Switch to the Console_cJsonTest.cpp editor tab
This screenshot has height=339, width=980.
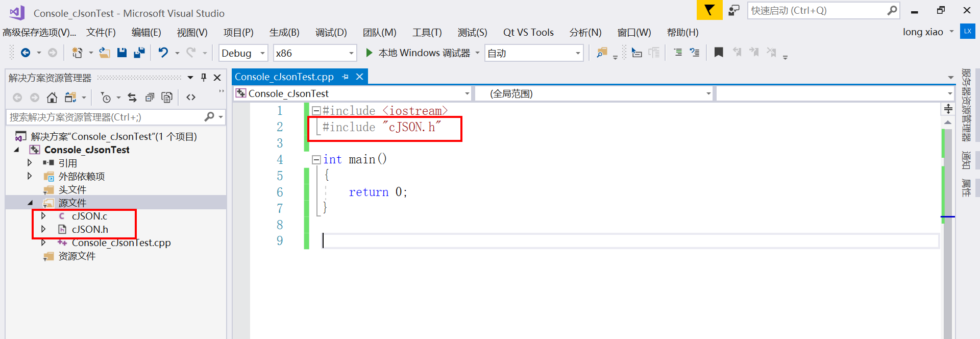click(x=284, y=77)
